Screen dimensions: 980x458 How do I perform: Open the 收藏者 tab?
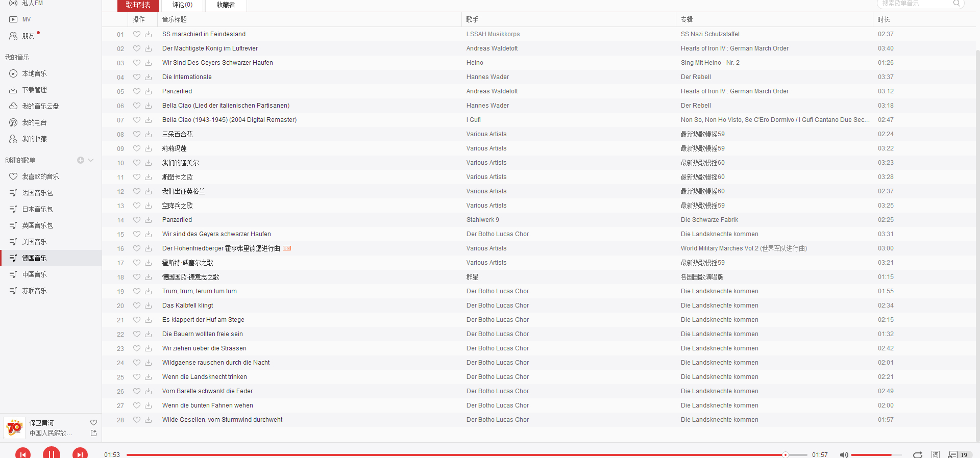click(226, 5)
